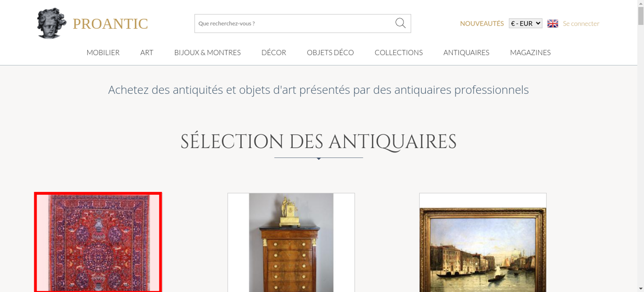
Task: Open the Objets Déco menu
Action: tap(330, 52)
